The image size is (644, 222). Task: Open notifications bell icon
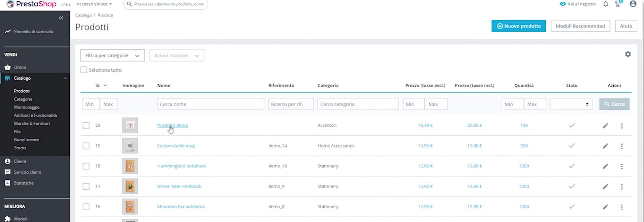606,4
